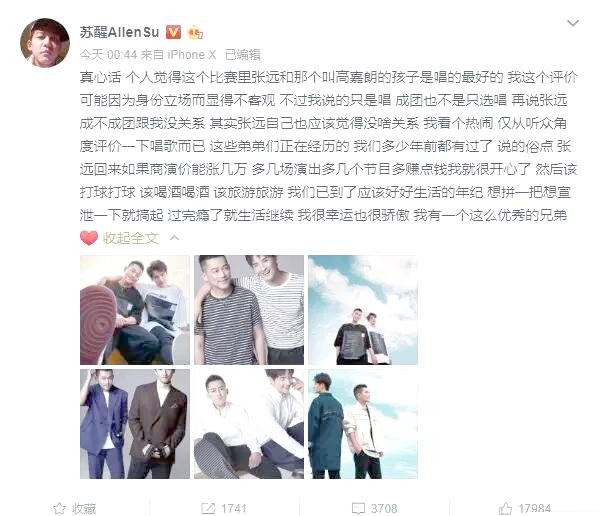Click the repost icon with 1741
Screen dimensions: 599x516
(x=208, y=508)
